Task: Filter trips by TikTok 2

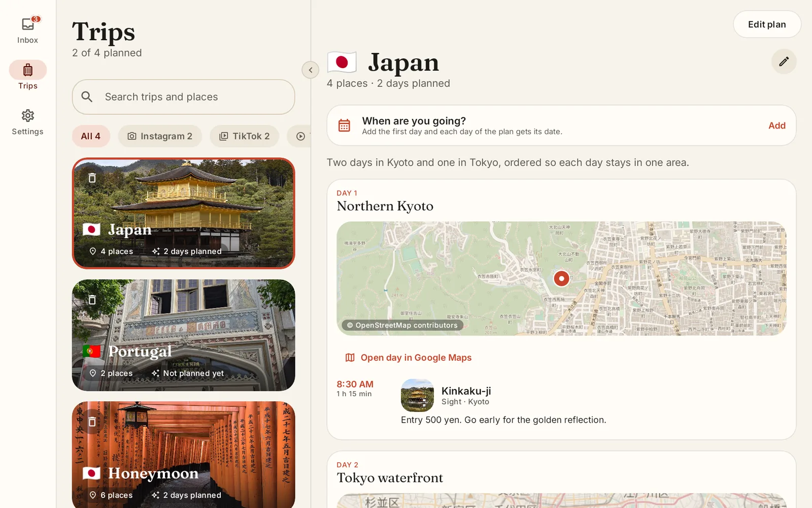Action: 245,136
